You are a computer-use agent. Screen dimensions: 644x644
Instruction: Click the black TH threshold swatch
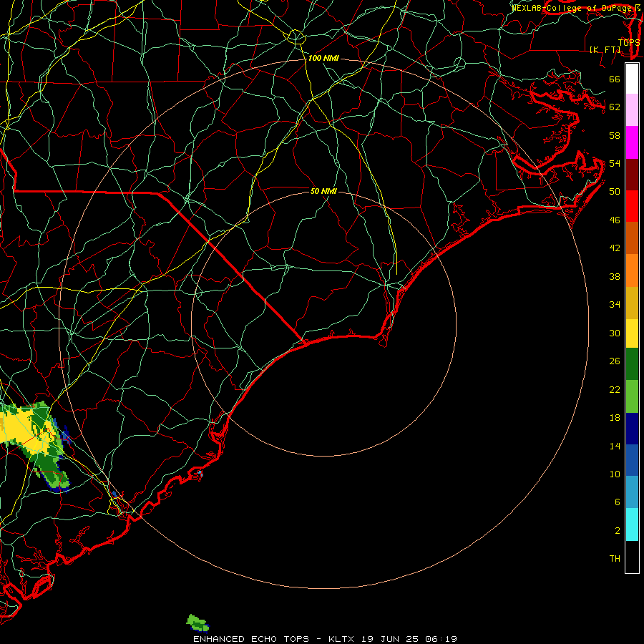[632, 557]
